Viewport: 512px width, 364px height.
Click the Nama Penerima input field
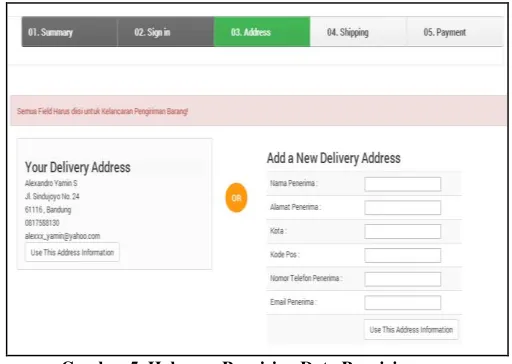(403, 184)
